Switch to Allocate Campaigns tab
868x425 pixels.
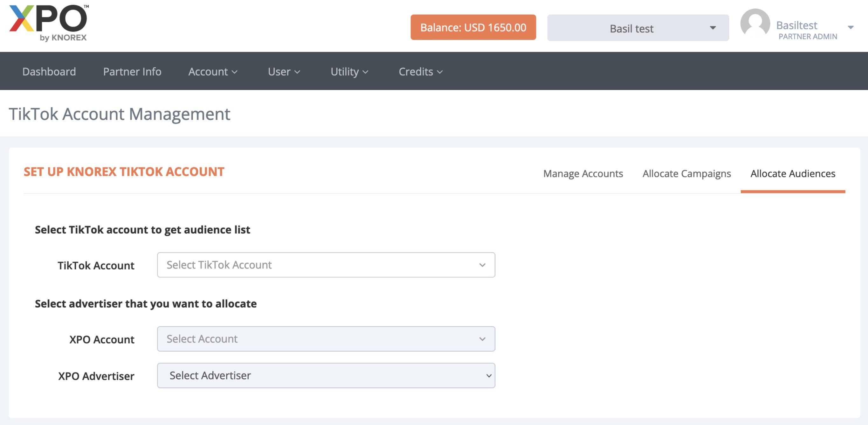point(686,174)
